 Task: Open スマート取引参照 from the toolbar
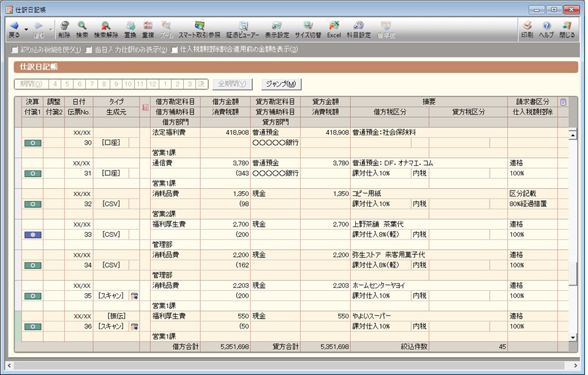point(199,29)
